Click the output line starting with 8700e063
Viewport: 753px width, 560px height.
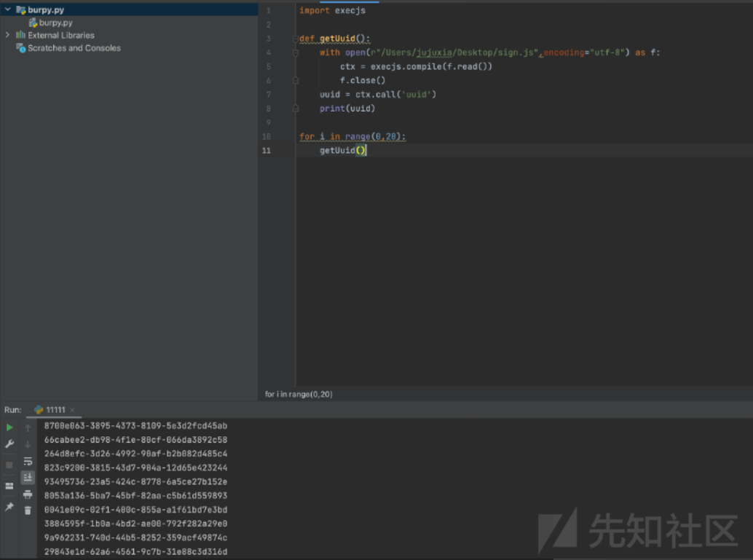136,425
